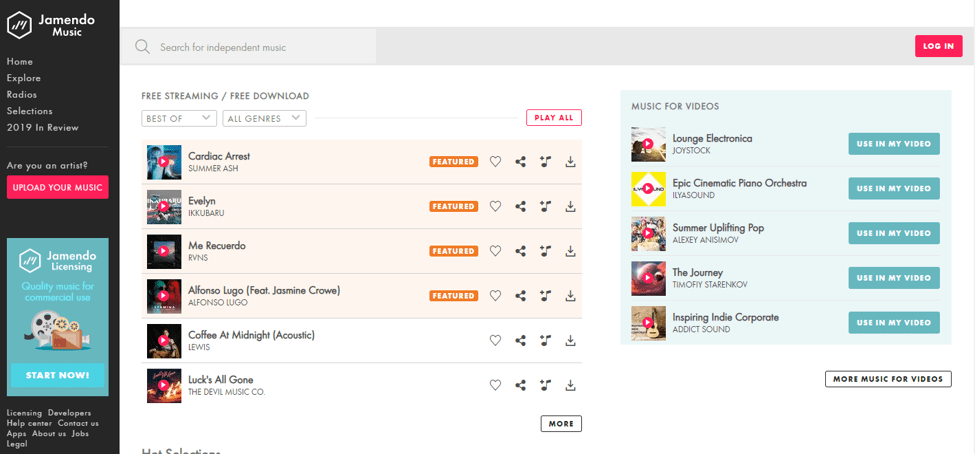Screen dimensions: 975x454
Task: Use Summer Uplifting Pop in my video
Action: click(x=894, y=233)
